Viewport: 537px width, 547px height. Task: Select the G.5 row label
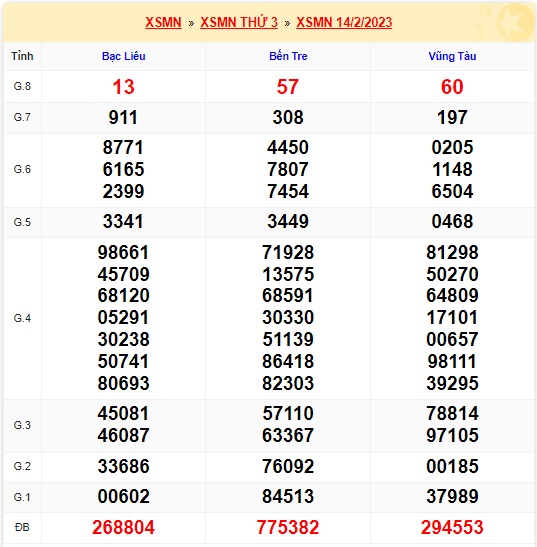tap(22, 222)
